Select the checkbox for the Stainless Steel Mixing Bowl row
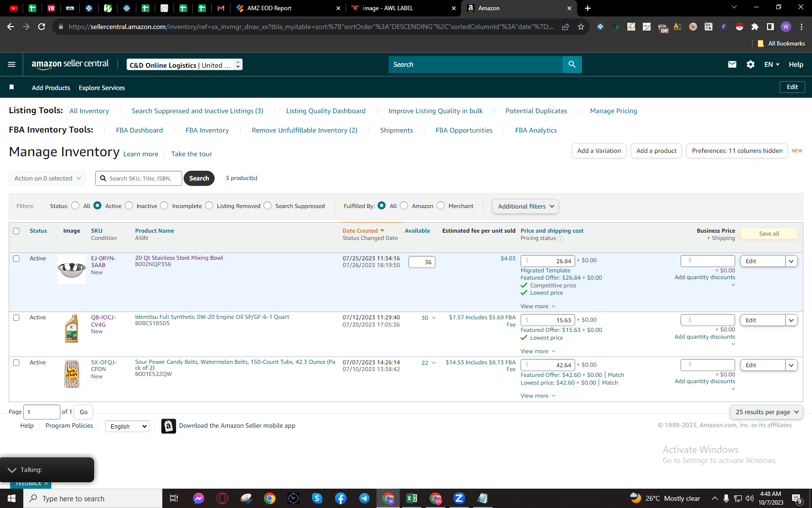This screenshot has height=508, width=812. pyautogui.click(x=16, y=258)
